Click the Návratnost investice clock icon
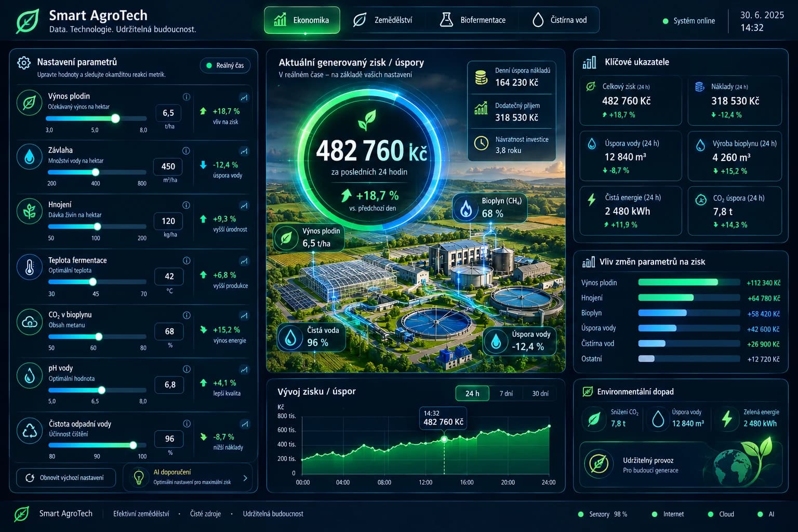The height and width of the screenshot is (532, 798). tap(481, 143)
